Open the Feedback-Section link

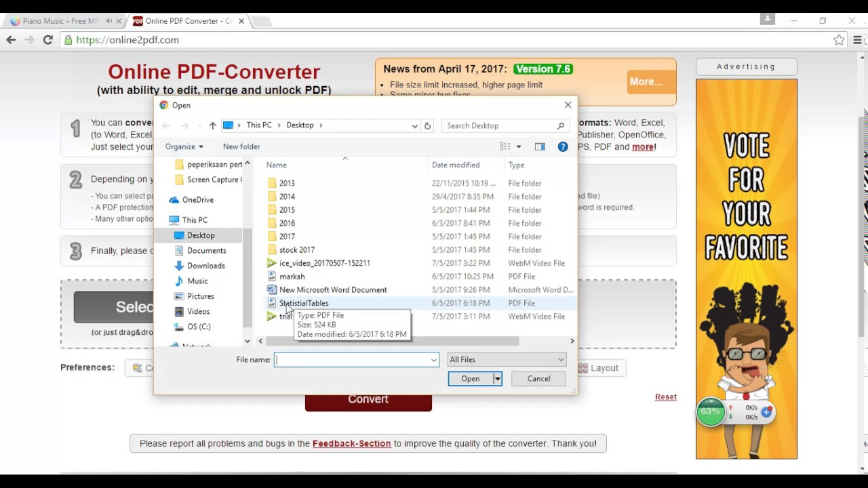(x=352, y=443)
